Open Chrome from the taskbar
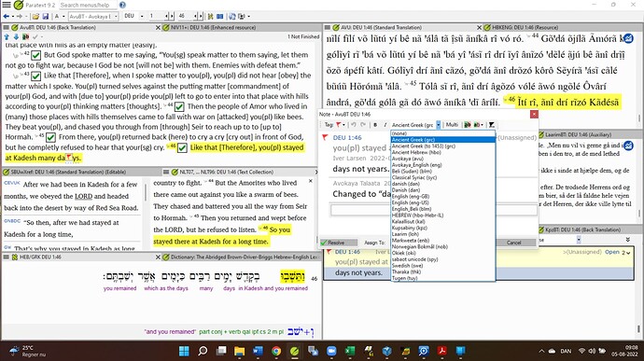The width and height of the screenshot is (644, 361). tap(276, 351)
